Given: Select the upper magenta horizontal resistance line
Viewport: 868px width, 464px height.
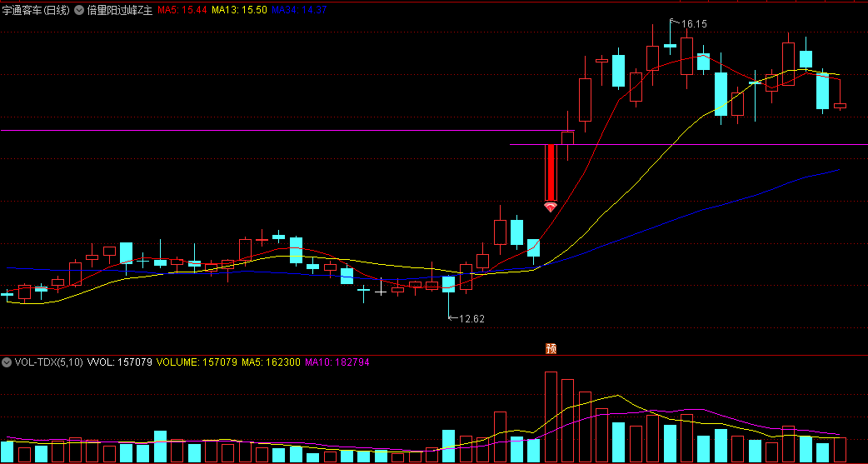Looking at the screenshot, I should (288, 131).
